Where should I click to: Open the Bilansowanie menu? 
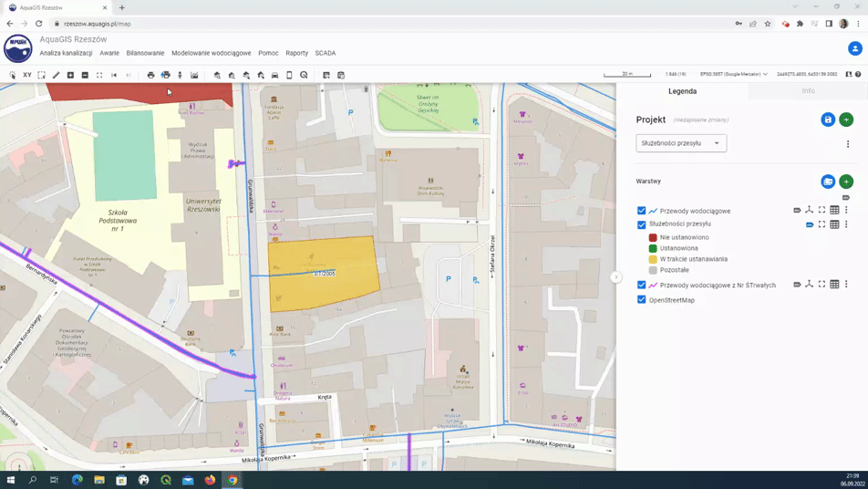145,54
